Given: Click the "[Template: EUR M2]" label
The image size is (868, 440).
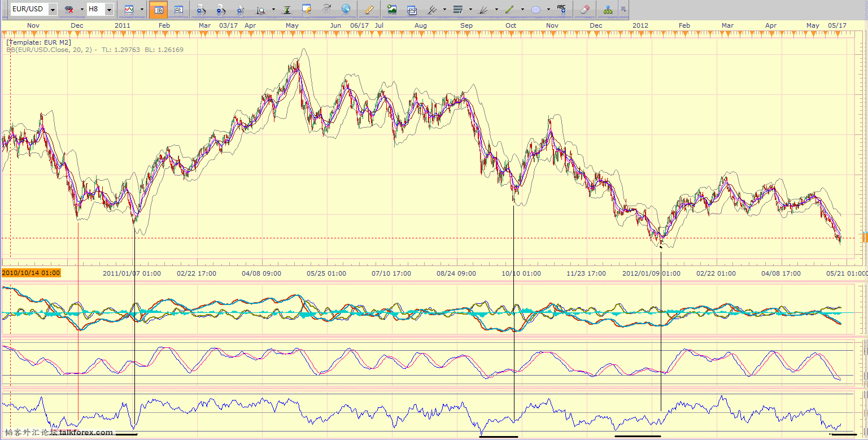Looking at the screenshot, I should [39, 42].
